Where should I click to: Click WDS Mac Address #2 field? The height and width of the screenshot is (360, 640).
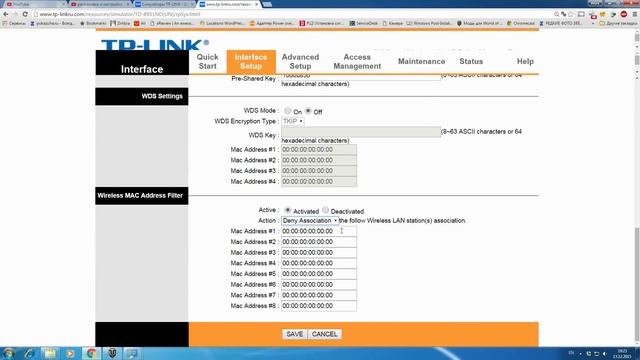click(319, 160)
